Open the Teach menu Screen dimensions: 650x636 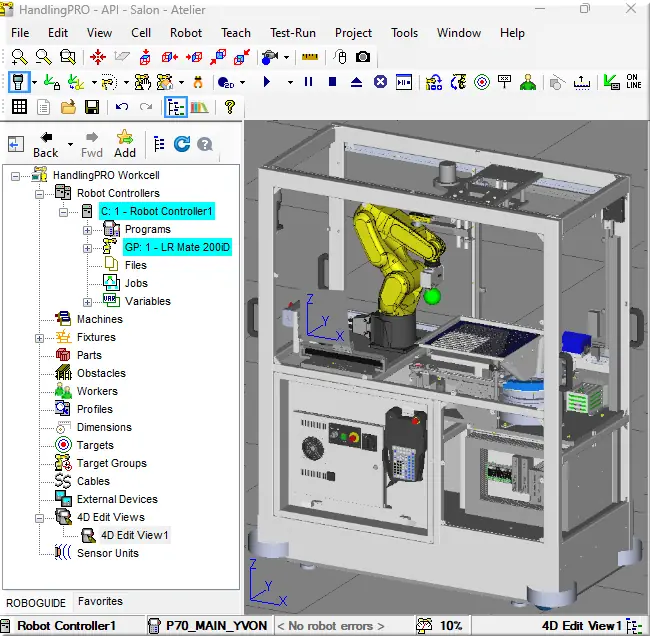[236, 33]
